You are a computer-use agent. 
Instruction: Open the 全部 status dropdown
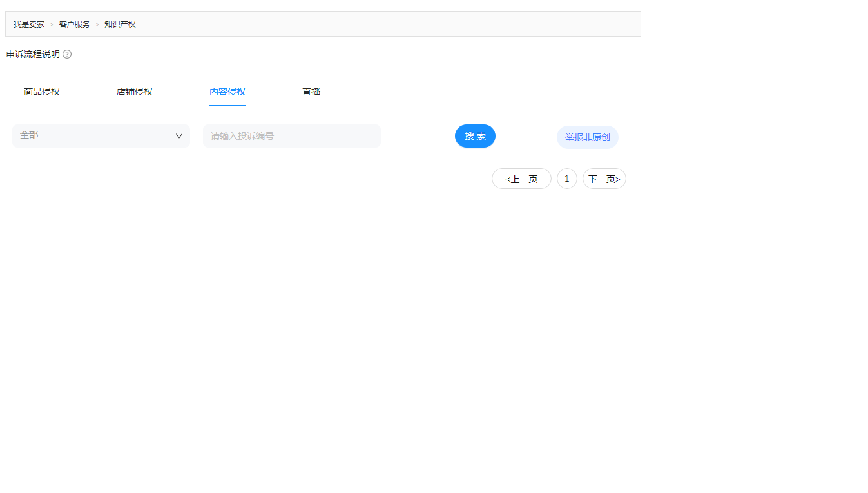101,136
